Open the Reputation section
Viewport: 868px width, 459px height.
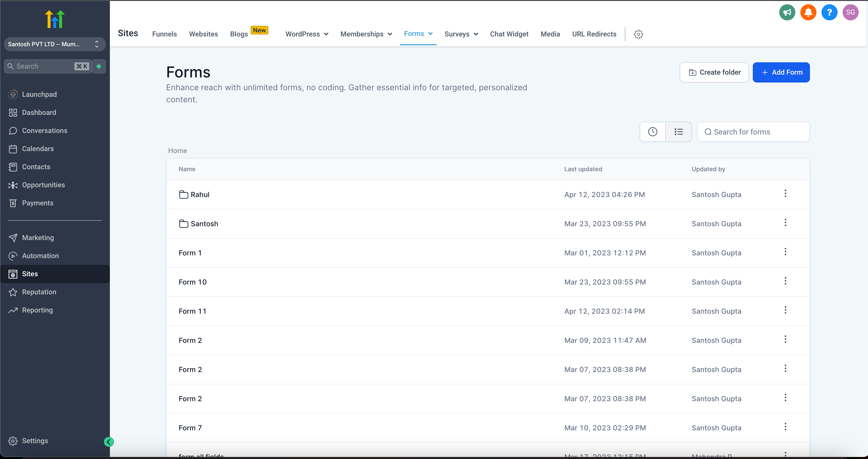pos(38,292)
